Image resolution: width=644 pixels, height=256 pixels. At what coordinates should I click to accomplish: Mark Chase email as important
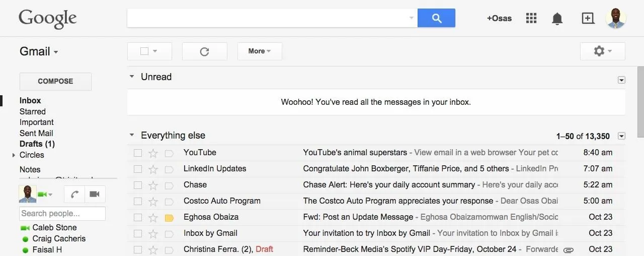(x=169, y=185)
